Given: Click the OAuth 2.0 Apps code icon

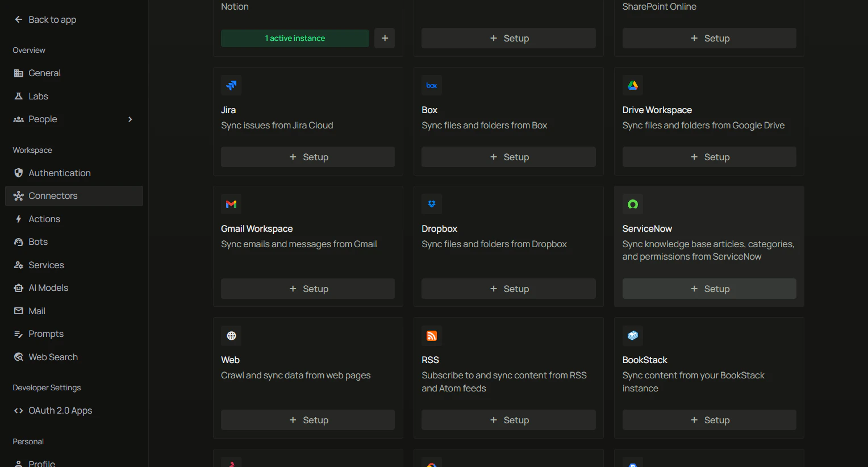Looking at the screenshot, I should point(19,411).
